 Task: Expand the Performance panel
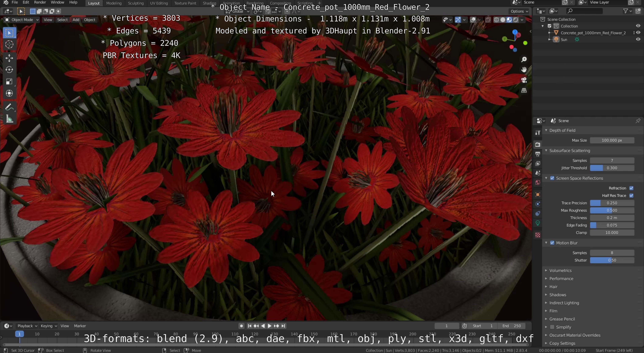click(x=546, y=279)
